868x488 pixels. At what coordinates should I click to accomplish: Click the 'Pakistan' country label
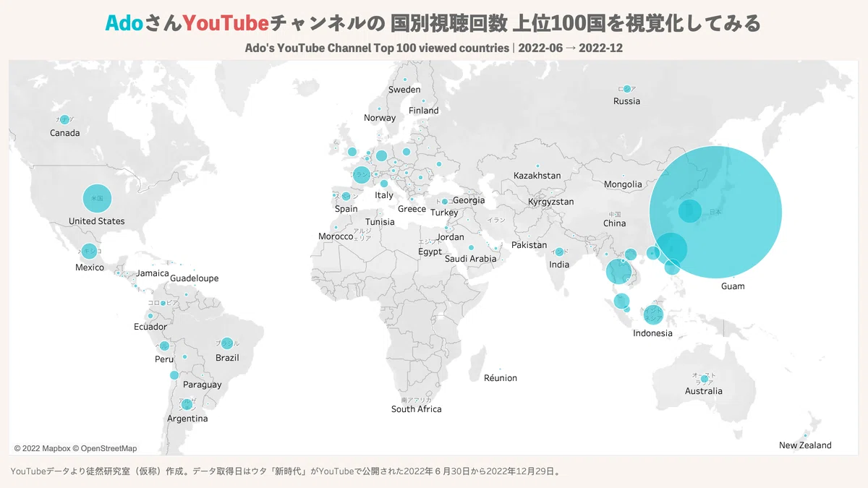(x=529, y=245)
